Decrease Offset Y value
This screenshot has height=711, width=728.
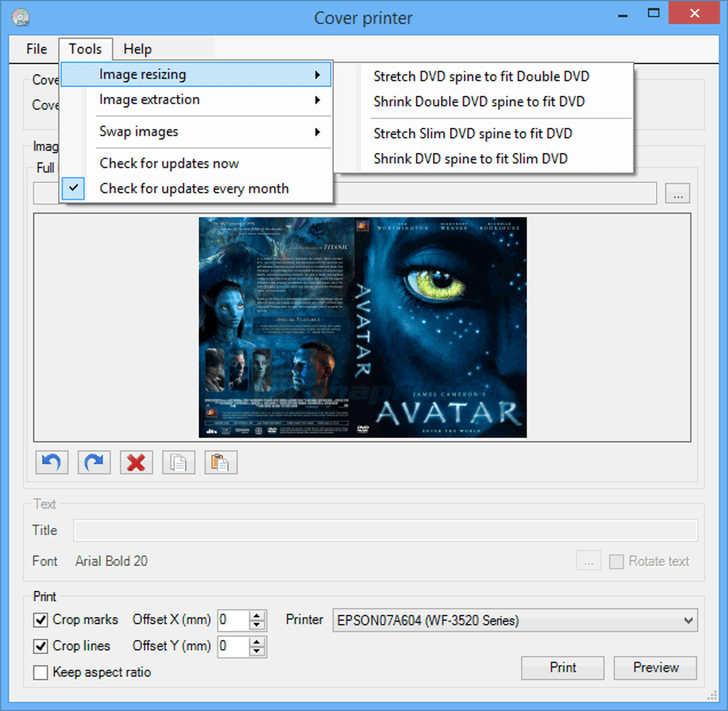[x=256, y=651]
